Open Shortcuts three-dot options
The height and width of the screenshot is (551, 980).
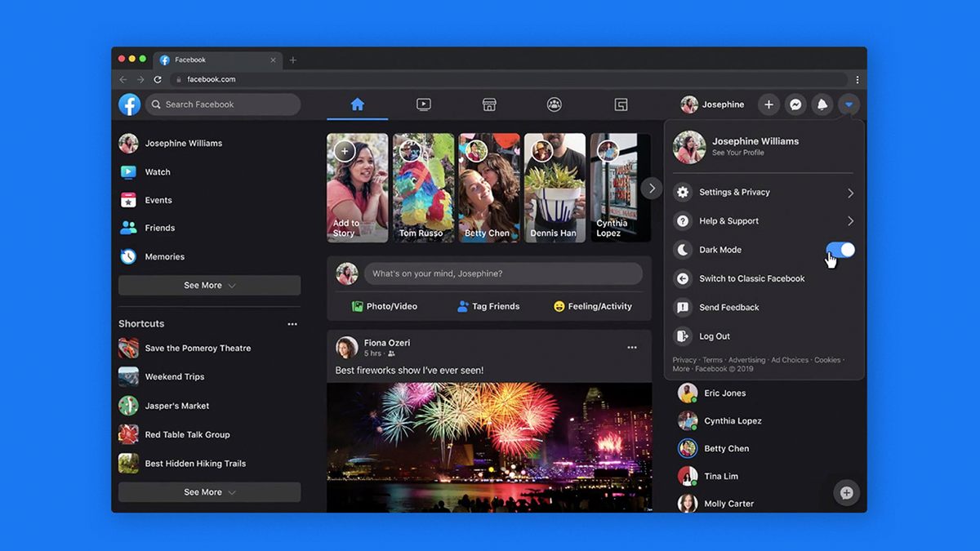click(292, 324)
